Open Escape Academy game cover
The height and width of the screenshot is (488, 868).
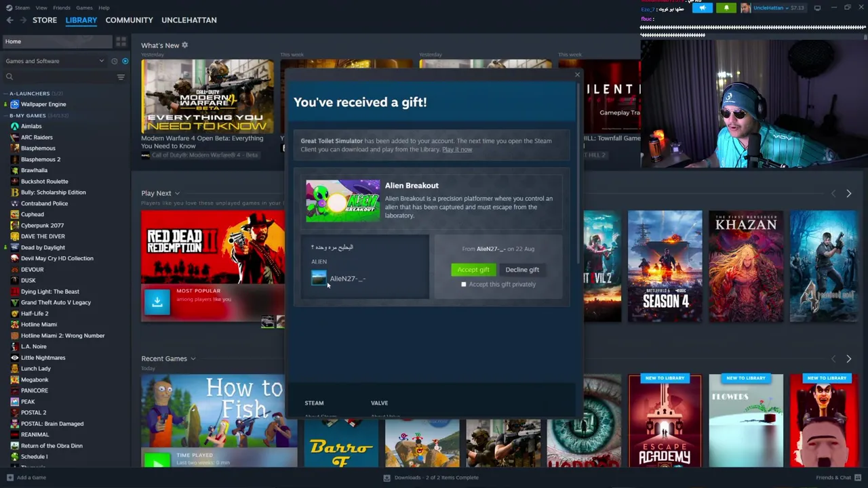(665, 420)
